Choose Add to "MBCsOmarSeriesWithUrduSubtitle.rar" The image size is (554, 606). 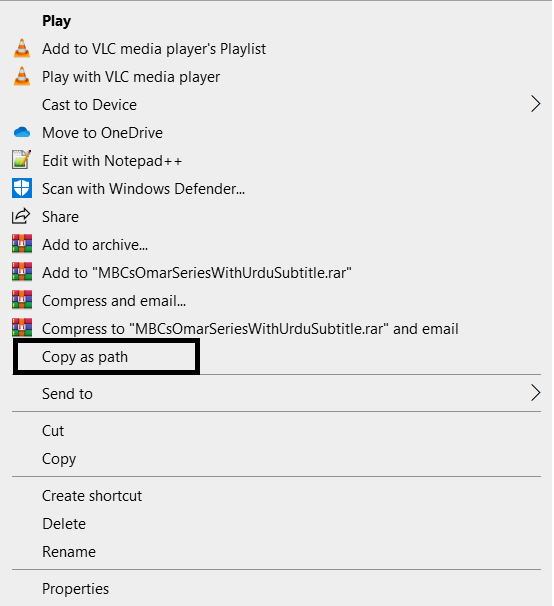tap(197, 272)
